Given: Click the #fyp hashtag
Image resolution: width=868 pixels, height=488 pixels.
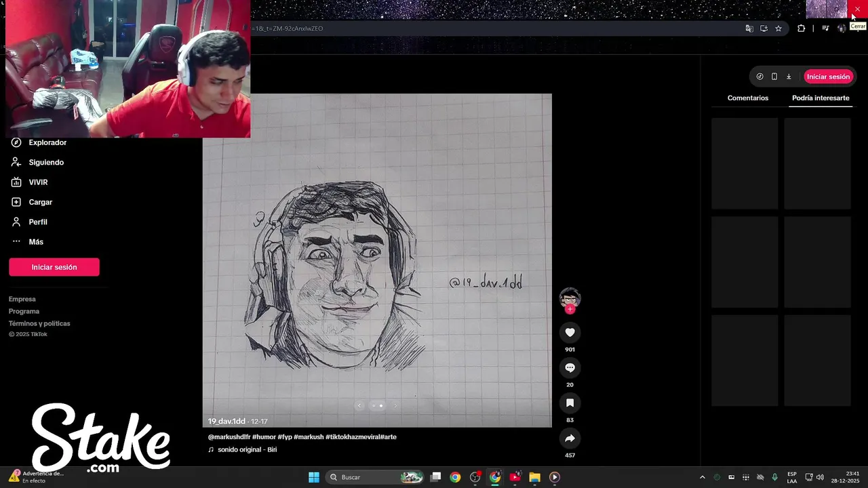Looking at the screenshot, I should (x=284, y=437).
